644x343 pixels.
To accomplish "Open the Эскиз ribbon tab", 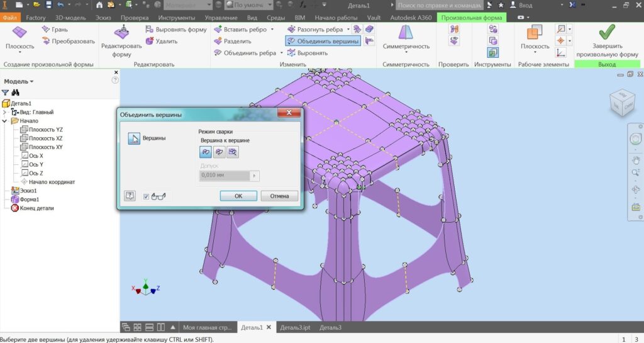I will tap(103, 18).
